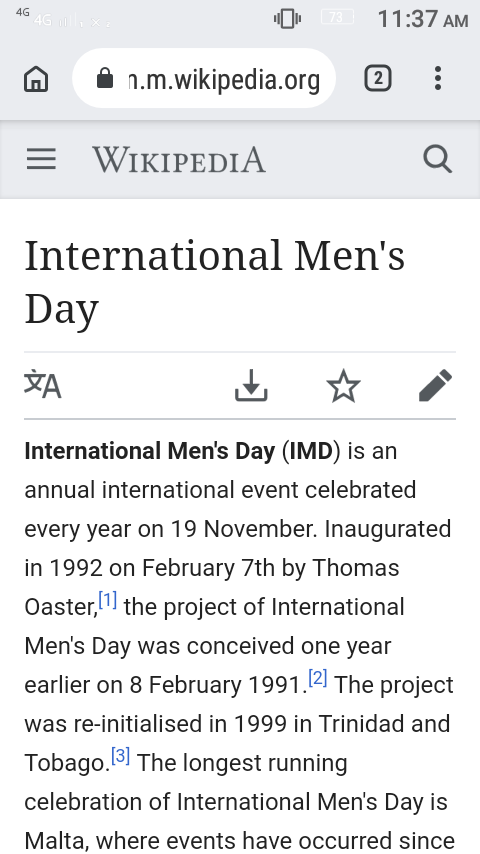Viewport: 480px width, 854px height.
Task: Tap the 4G signal strength indicator
Action: pyautogui.click(x=54, y=21)
